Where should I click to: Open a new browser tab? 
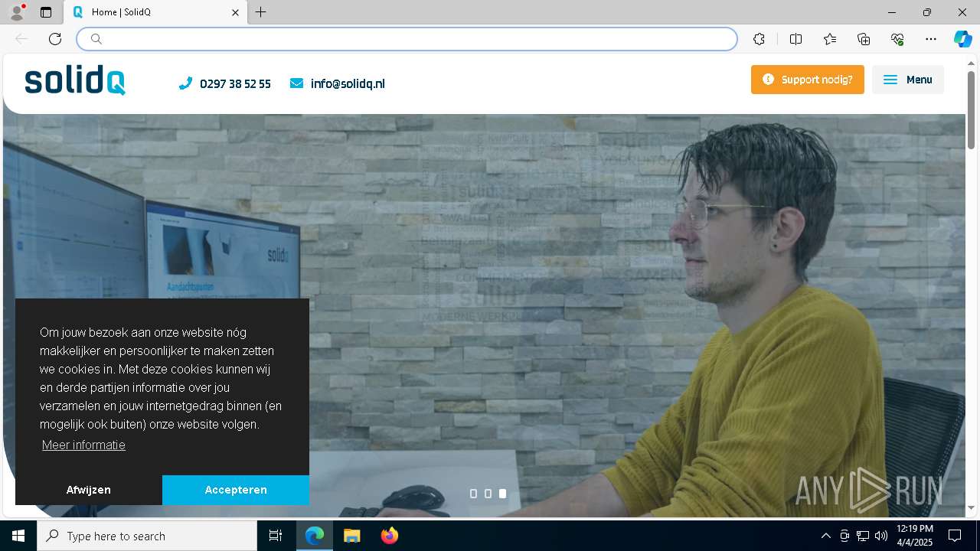point(261,12)
